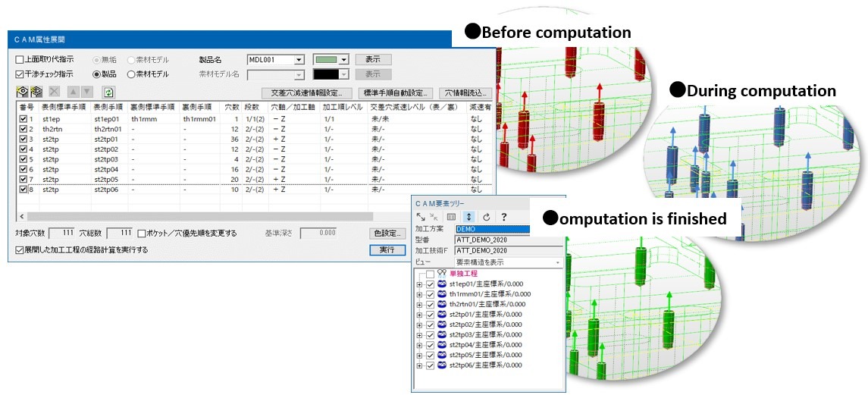Click the green refresh icon above the table
The width and height of the screenshot is (868, 395).
[108, 92]
